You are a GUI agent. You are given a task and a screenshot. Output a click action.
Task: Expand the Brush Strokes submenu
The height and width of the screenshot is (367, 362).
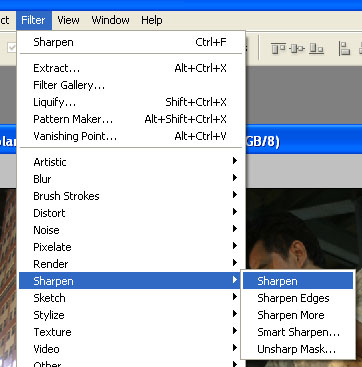pos(131,196)
